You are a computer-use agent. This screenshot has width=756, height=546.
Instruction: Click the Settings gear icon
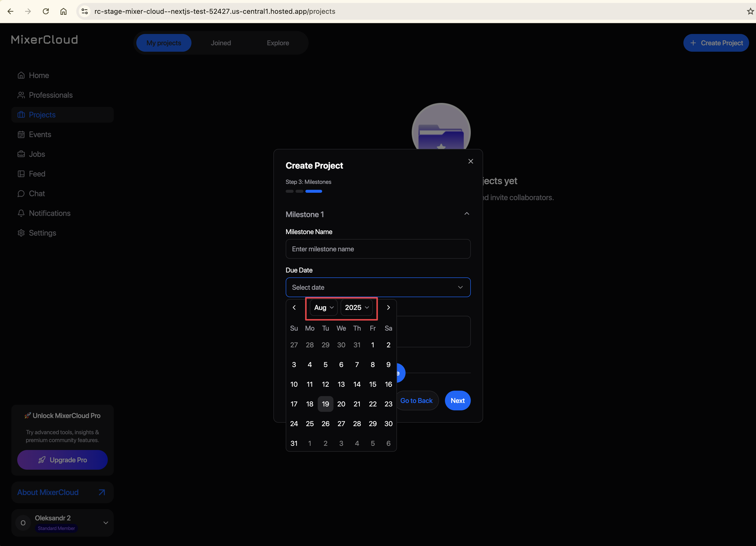coord(21,233)
